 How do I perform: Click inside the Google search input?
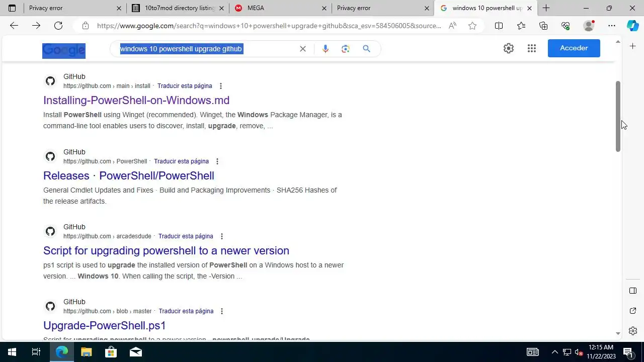click(206, 49)
